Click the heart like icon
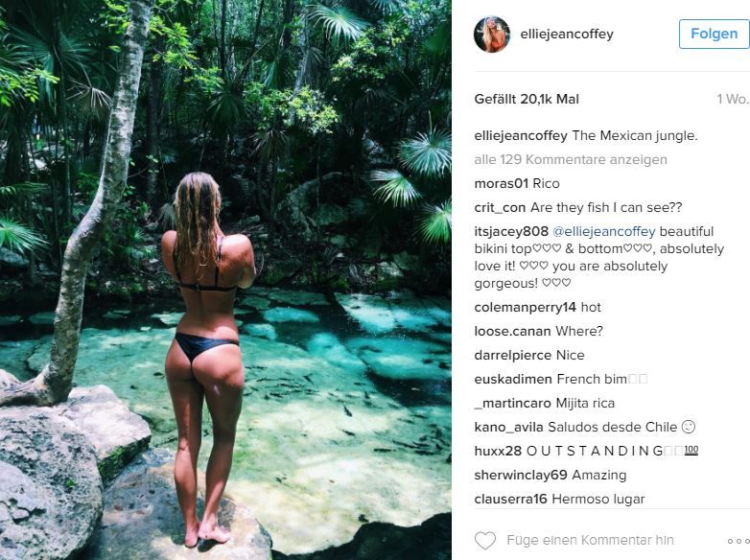Screen dimensions: 750x560 (x=485, y=541)
